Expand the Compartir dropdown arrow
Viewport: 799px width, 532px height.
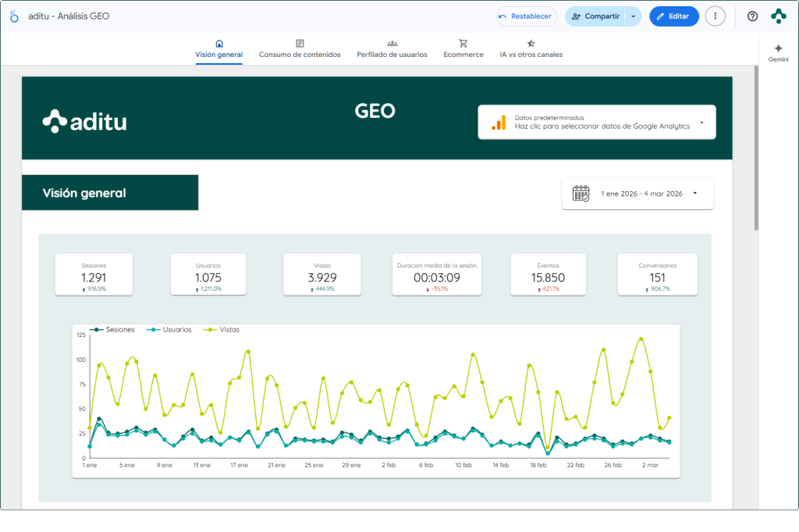click(633, 16)
